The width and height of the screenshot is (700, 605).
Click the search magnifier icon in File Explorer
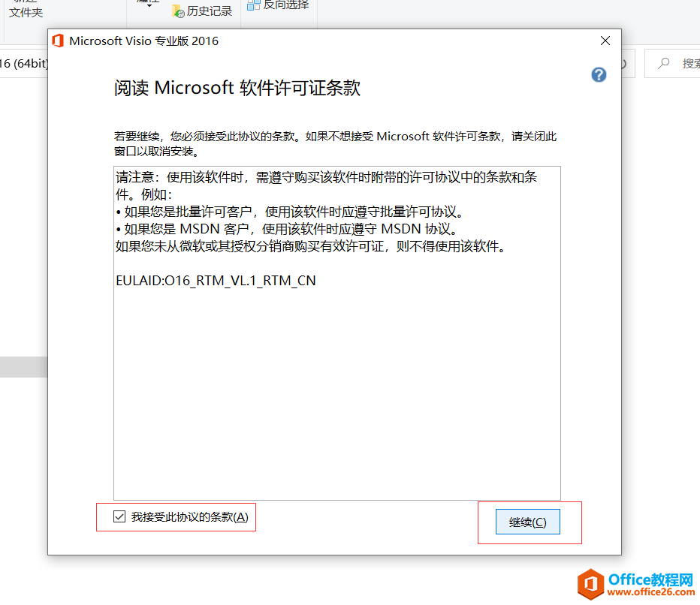[x=664, y=63]
